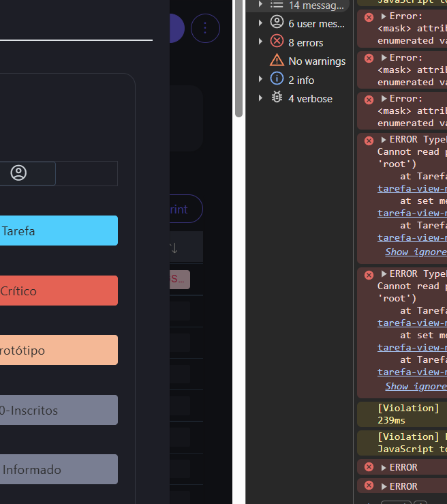Click the No warnings triangle icon
The height and width of the screenshot is (504, 447).
coord(277,61)
